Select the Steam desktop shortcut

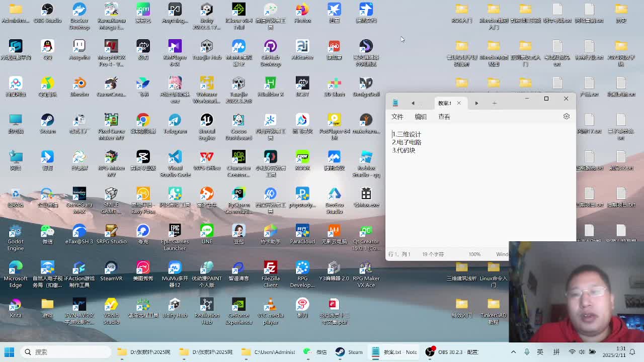point(47,124)
